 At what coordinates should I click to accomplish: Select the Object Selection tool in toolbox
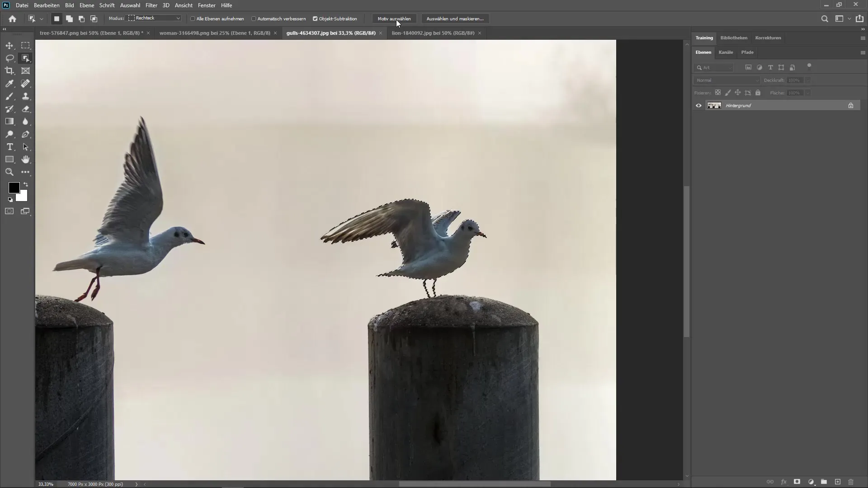pyautogui.click(x=26, y=58)
